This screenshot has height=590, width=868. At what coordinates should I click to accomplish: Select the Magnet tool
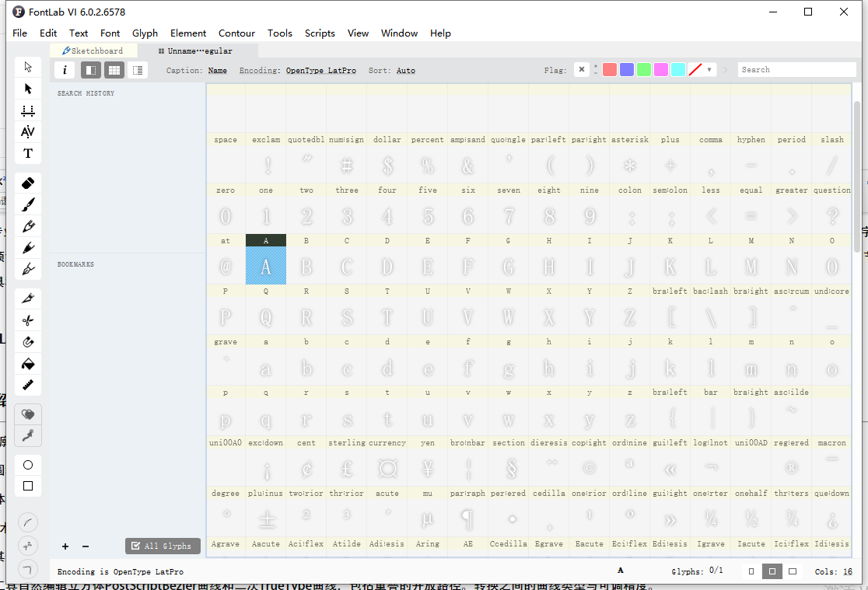[28, 341]
